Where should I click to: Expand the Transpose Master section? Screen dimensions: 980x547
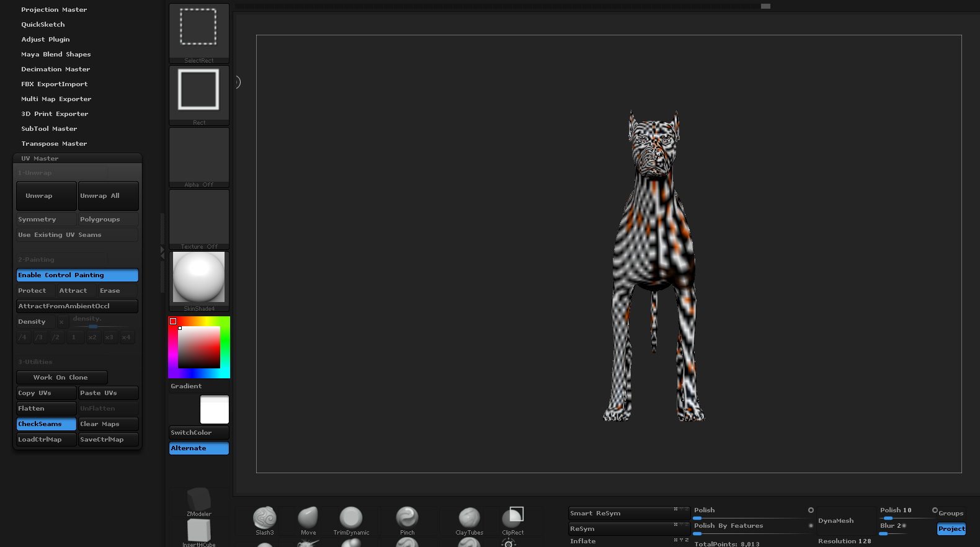point(54,144)
